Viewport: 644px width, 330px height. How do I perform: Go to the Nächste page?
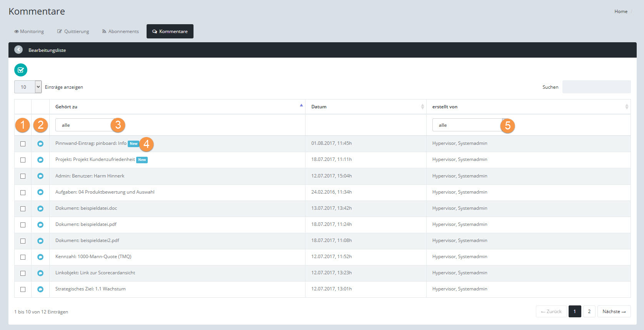pyautogui.click(x=614, y=312)
